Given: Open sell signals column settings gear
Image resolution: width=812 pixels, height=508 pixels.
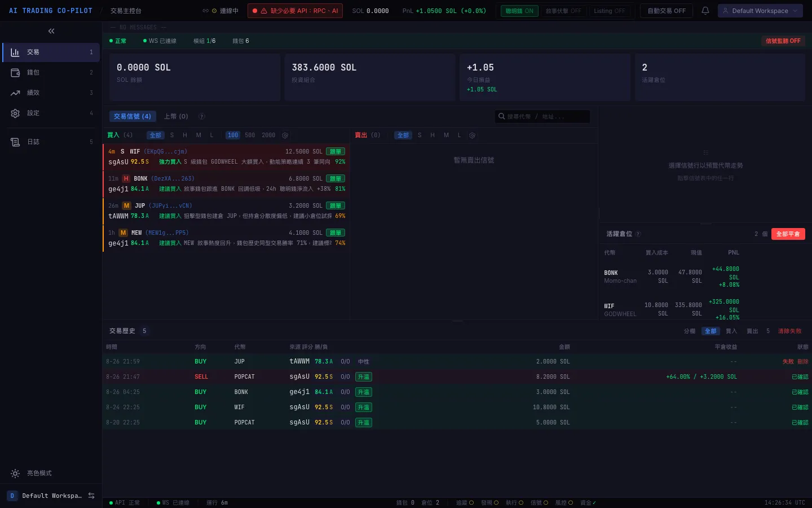Looking at the screenshot, I should pyautogui.click(x=472, y=135).
